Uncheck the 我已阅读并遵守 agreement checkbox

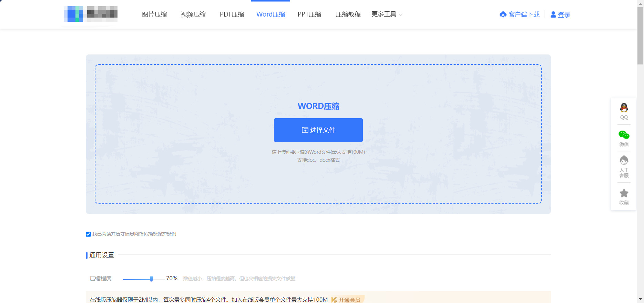(88, 234)
